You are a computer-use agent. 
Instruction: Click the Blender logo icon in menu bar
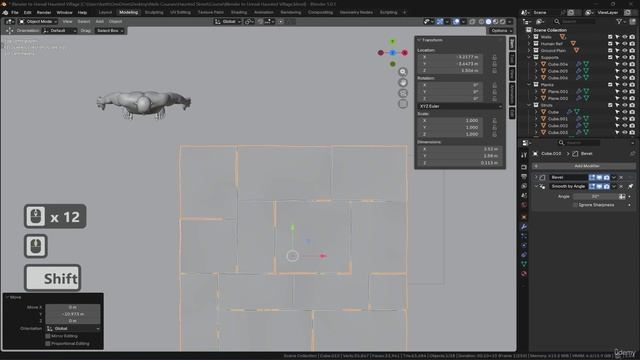(5, 13)
